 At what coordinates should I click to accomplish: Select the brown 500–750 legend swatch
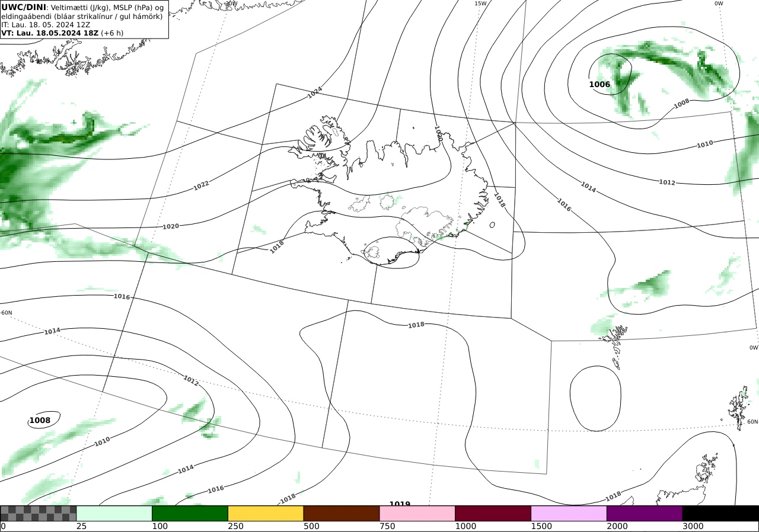click(342, 513)
